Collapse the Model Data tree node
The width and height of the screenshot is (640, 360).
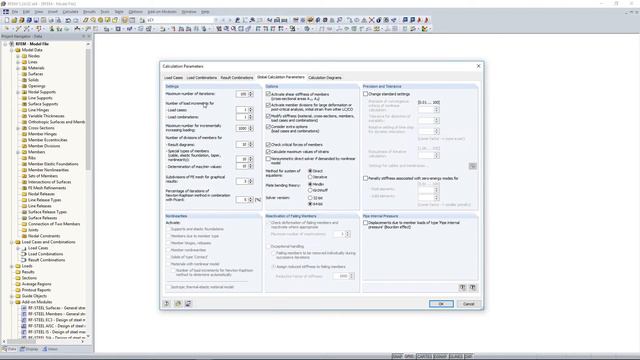pyautogui.click(x=12, y=50)
